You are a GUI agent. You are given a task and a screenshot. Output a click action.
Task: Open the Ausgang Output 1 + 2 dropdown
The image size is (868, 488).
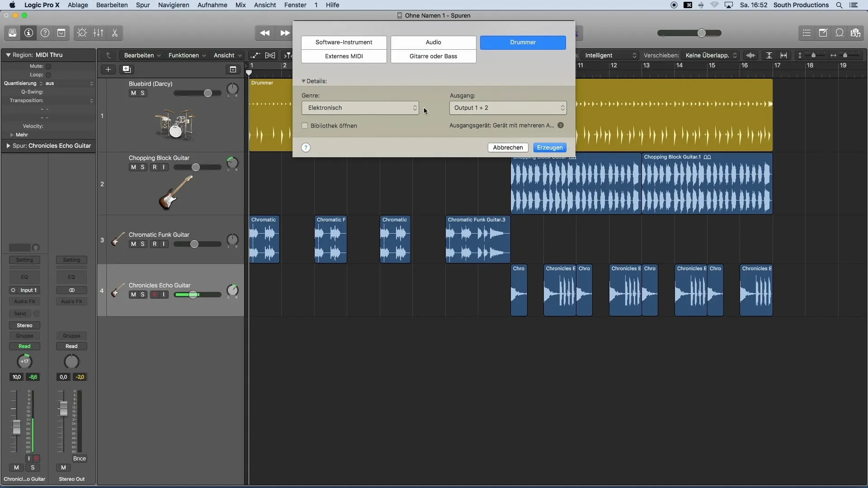[x=508, y=108]
